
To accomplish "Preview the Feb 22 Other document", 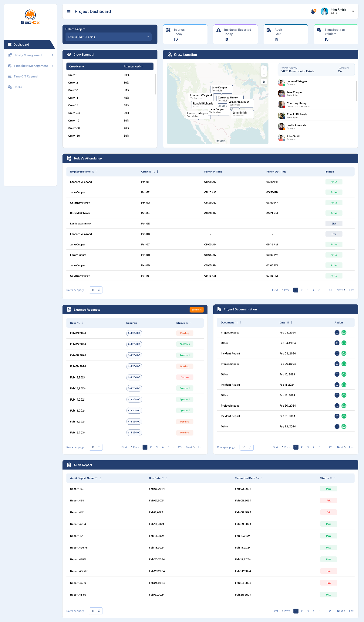I will tap(337, 426).
